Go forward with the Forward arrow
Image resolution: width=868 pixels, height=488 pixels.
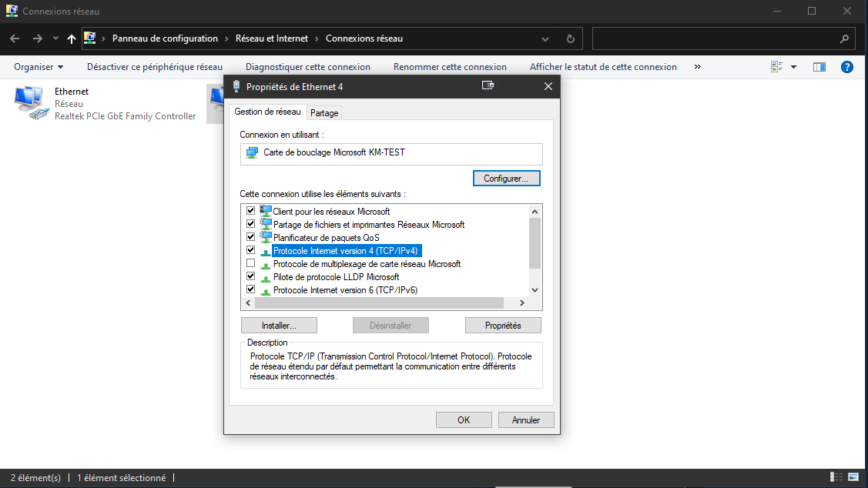point(37,38)
